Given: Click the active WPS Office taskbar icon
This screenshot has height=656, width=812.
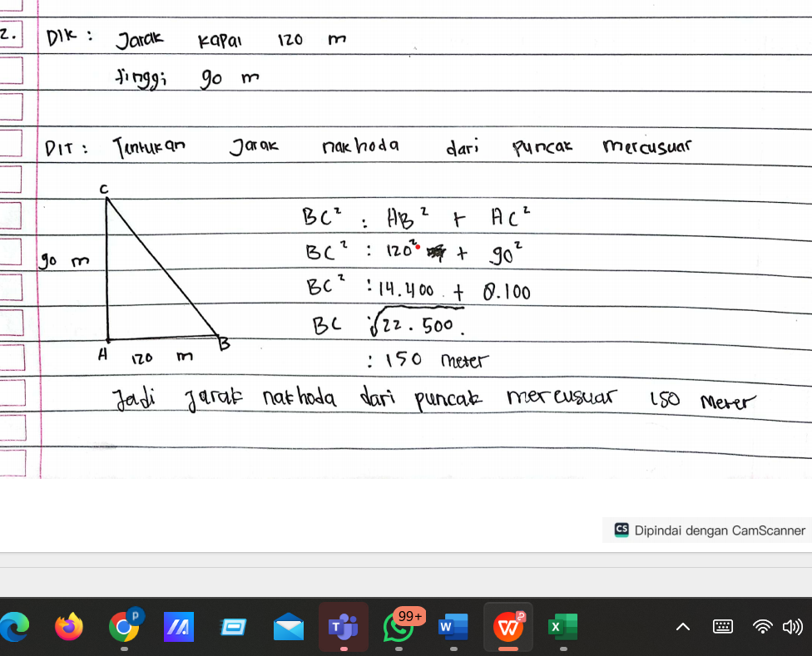Looking at the screenshot, I should click(x=508, y=626).
